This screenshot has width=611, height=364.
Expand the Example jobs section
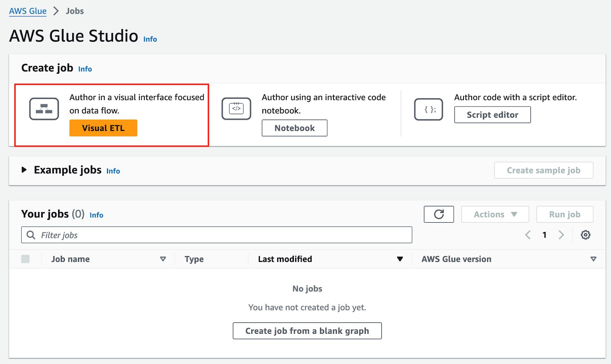[x=24, y=170]
